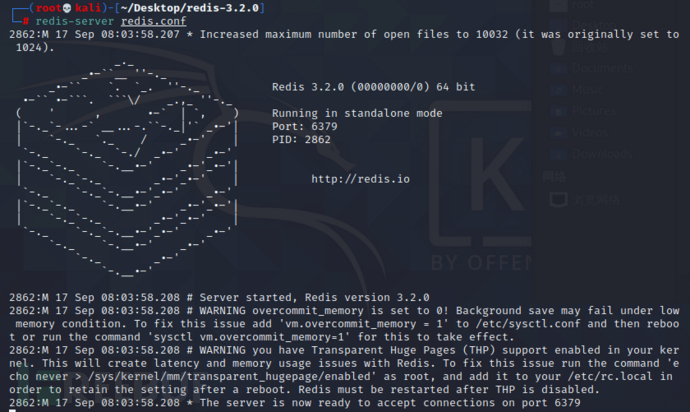This screenshot has width=690, height=412.
Task: Click the "Redis 3.2.0 (00000000/0) 64 bit" line
Action: 374,87
